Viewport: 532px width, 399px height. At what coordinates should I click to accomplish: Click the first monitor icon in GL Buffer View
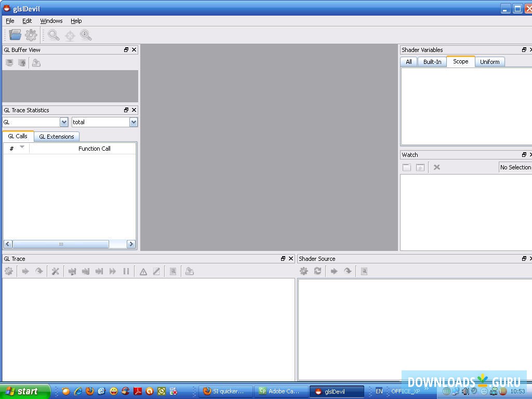(9, 63)
